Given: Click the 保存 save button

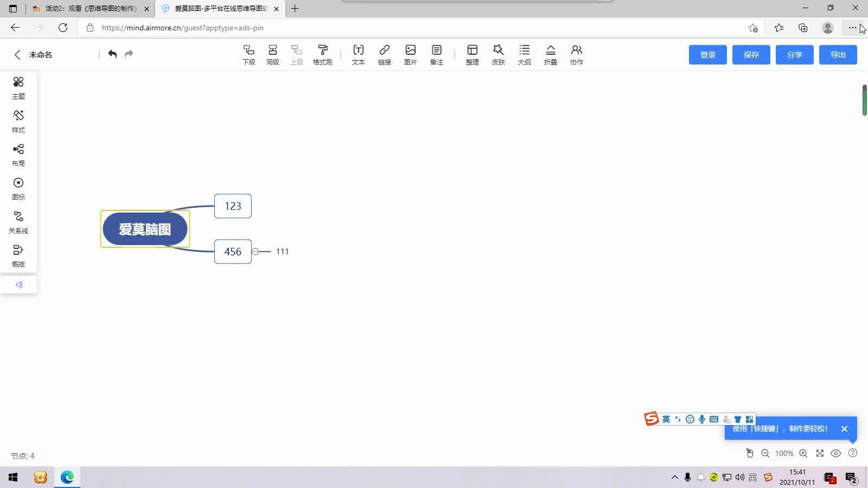Looking at the screenshot, I should point(751,55).
